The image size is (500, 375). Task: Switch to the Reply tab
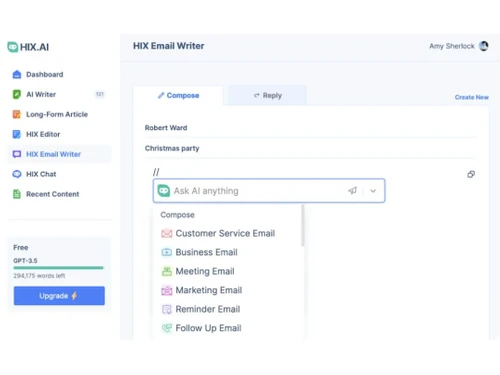point(267,96)
